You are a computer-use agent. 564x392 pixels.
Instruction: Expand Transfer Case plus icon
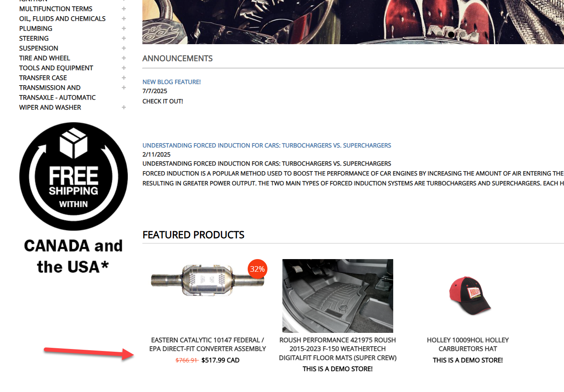coord(124,78)
